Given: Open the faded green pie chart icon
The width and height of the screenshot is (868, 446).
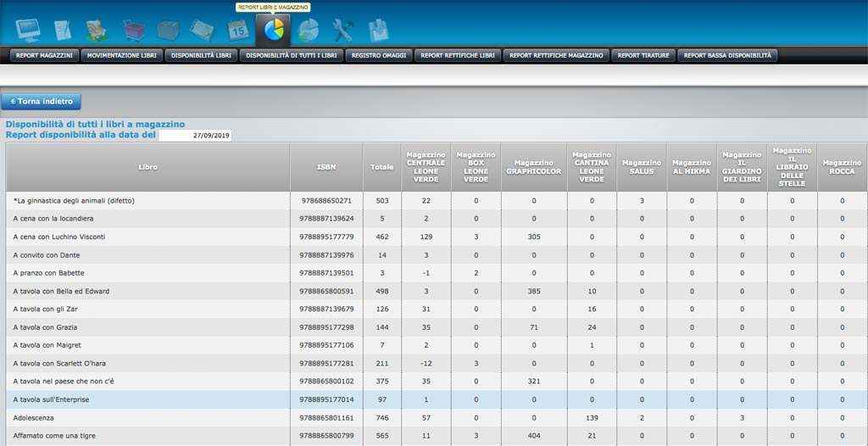Looking at the screenshot, I should [x=309, y=31].
